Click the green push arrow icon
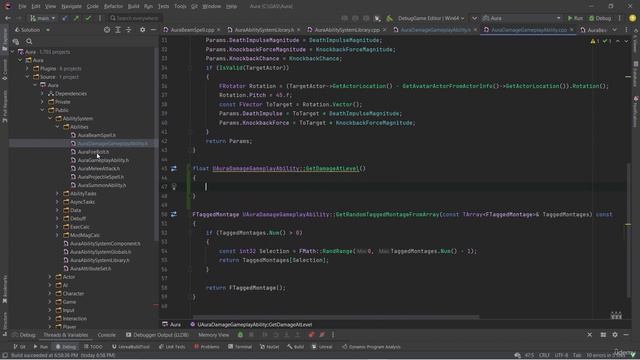This screenshot has width=640, height=360. click(76, 18)
